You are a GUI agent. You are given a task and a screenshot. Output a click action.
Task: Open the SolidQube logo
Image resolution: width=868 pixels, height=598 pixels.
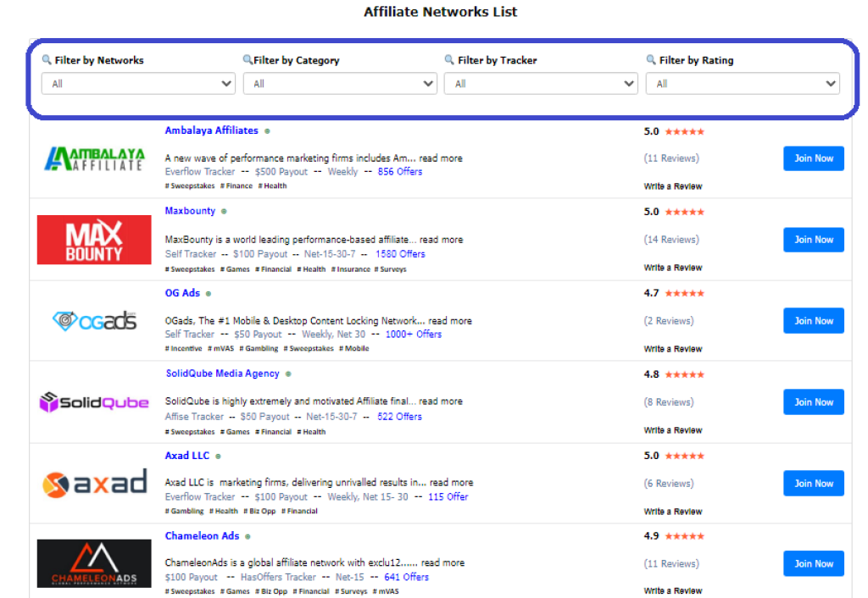94,402
